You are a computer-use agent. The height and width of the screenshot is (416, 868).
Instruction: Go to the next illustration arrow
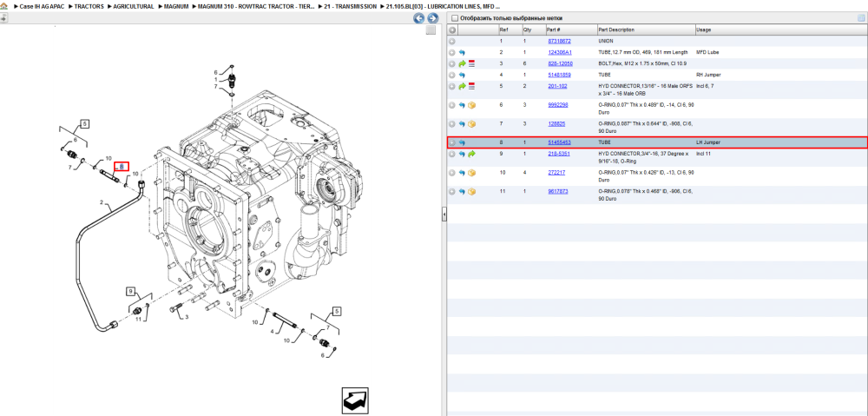click(x=433, y=18)
